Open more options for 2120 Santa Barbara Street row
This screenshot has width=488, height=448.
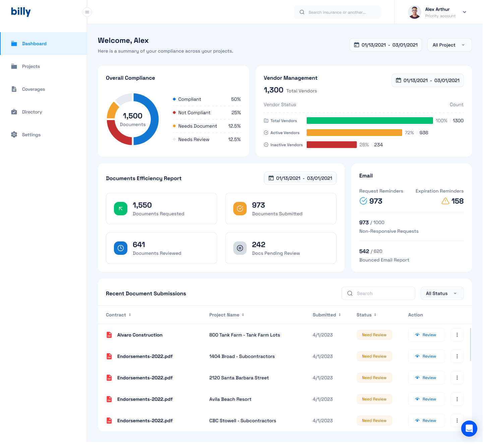click(457, 378)
